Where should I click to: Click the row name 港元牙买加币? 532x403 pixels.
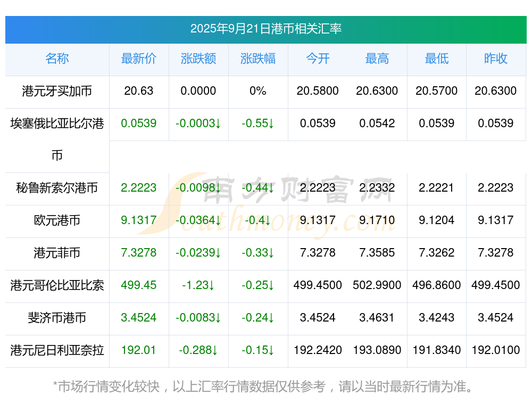click(57, 91)
